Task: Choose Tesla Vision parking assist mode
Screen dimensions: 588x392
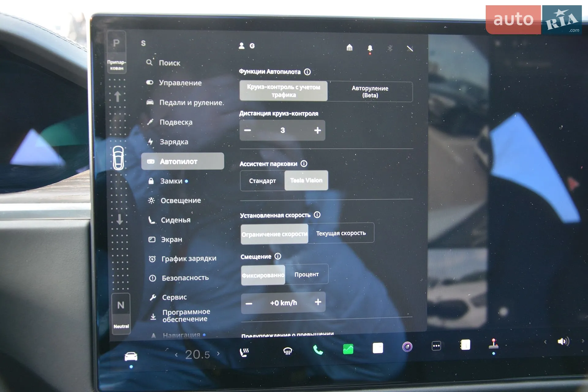Action: pyautogui.click(x=306, y=180)
